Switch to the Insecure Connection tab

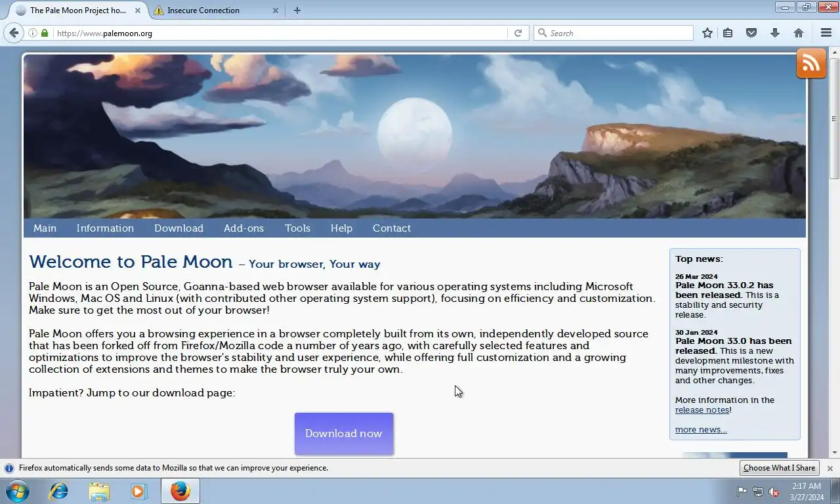217,10
